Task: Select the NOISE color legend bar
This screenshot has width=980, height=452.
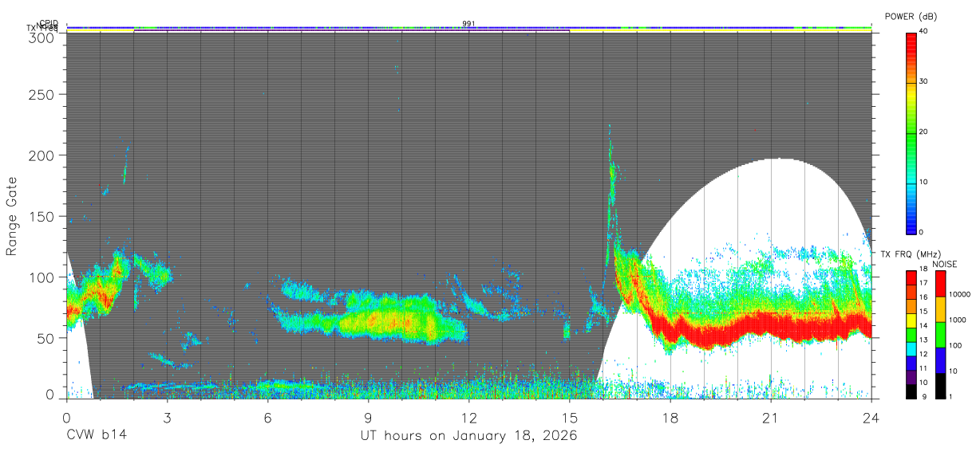Action: [x=941, y=333]
